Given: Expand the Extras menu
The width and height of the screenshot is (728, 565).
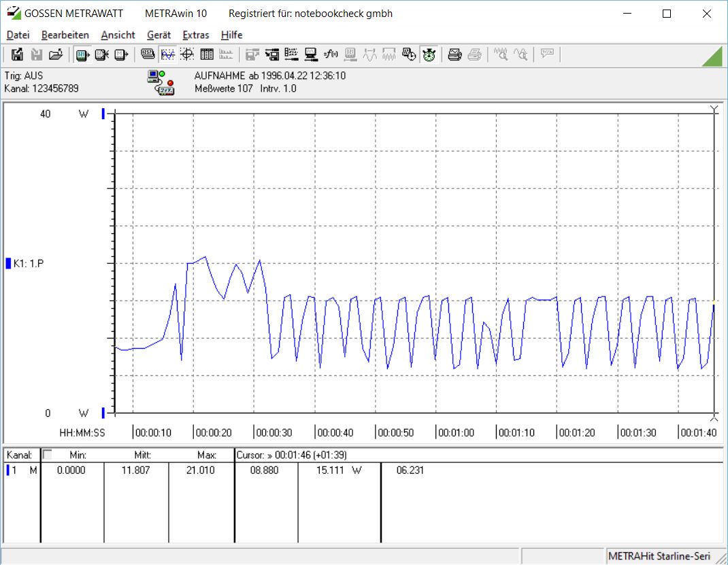Looking at the screenshot, I should [196, 35].
